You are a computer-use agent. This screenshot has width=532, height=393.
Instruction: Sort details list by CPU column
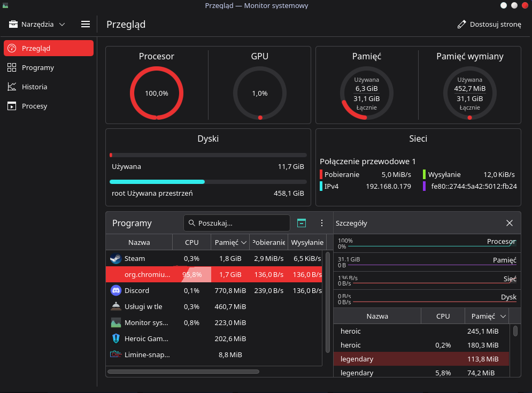443,316
